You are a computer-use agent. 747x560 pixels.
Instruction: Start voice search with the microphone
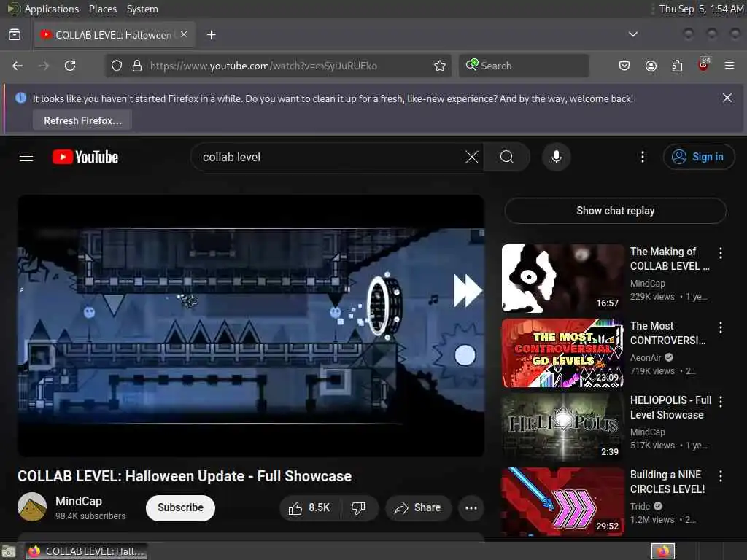click(x=556, y=157)
